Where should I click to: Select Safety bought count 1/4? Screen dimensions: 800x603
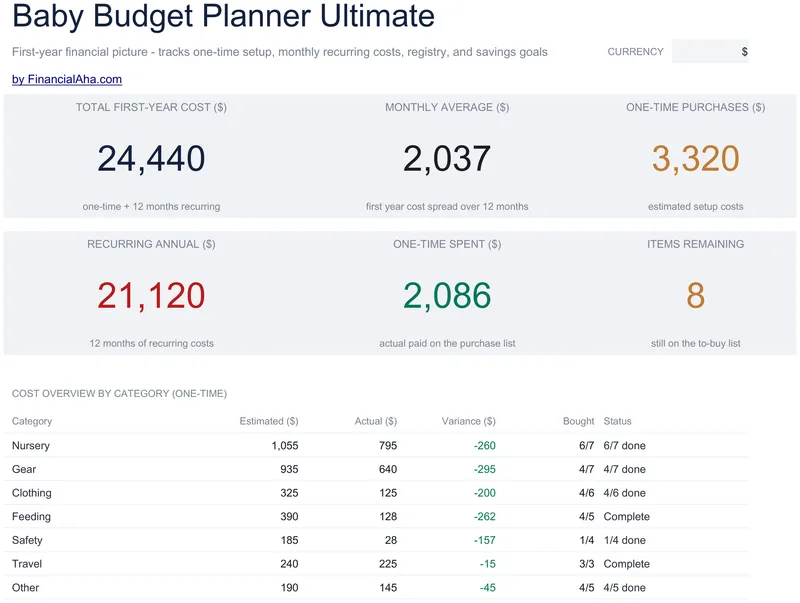coord(587,540)
